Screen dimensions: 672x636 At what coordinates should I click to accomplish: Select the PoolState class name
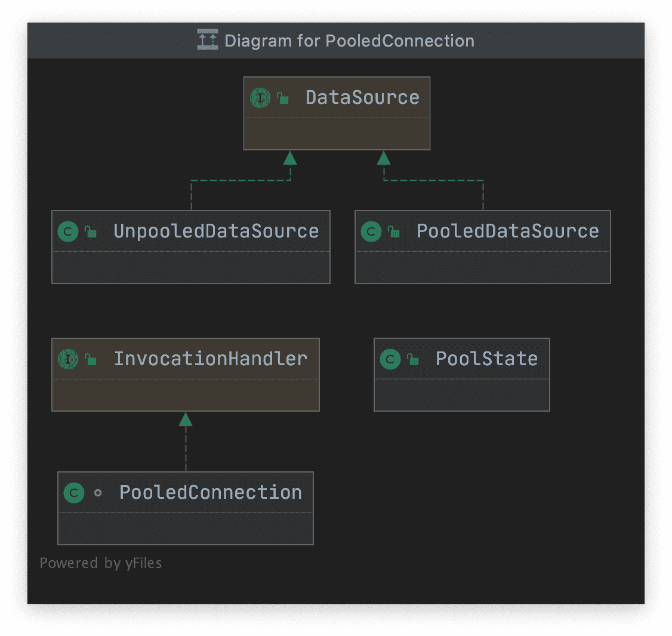pyautogui.click(x=486, y=359)
